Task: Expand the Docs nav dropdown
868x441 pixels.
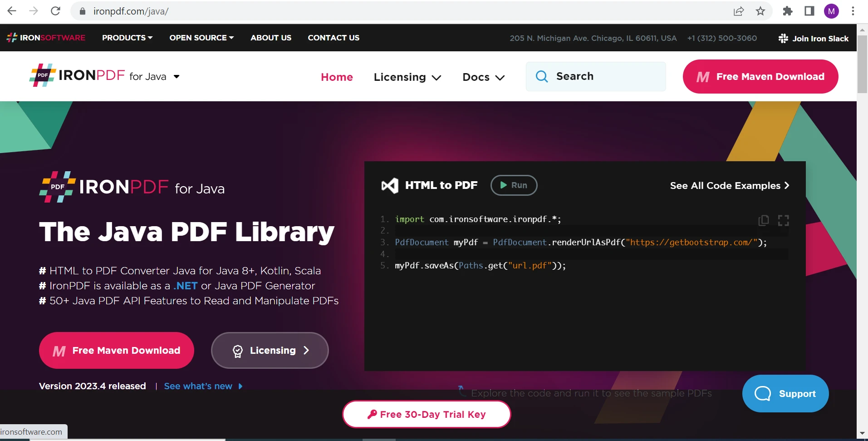Action: (484, 77)
